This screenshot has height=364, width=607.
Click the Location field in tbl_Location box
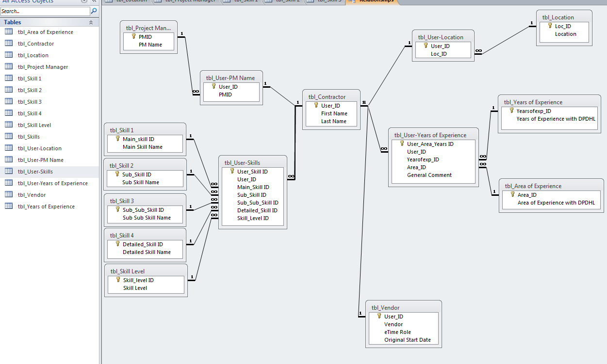566,34
